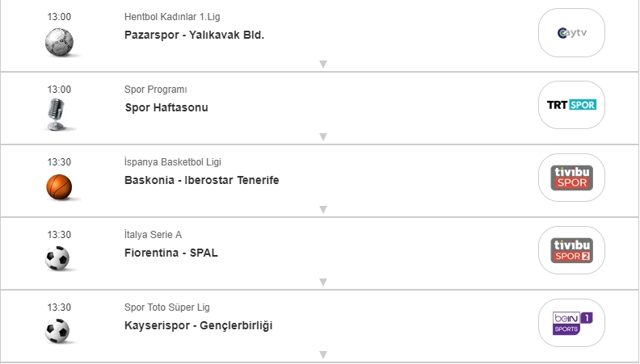640x364 pixels.
Task: Open the Fiorentina - SPAL match title
Action: click(171, 253)
